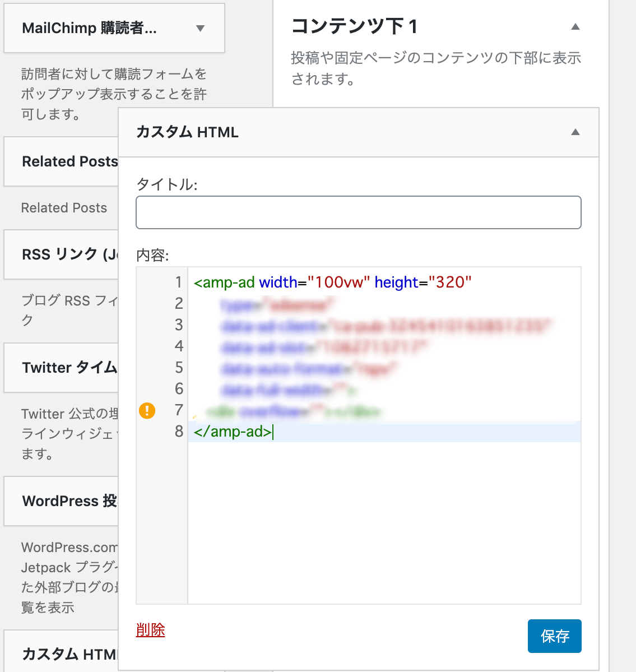Expand the MailChimp 購読者 widget dropdown

tap(200, 29)
